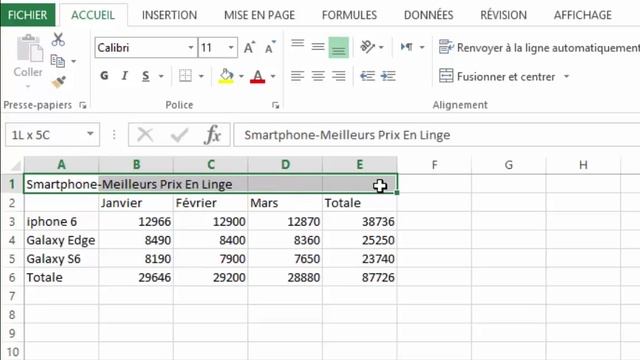Screen dimensions: 640x360
Task: Apply red font color
Action: point(258,76)
